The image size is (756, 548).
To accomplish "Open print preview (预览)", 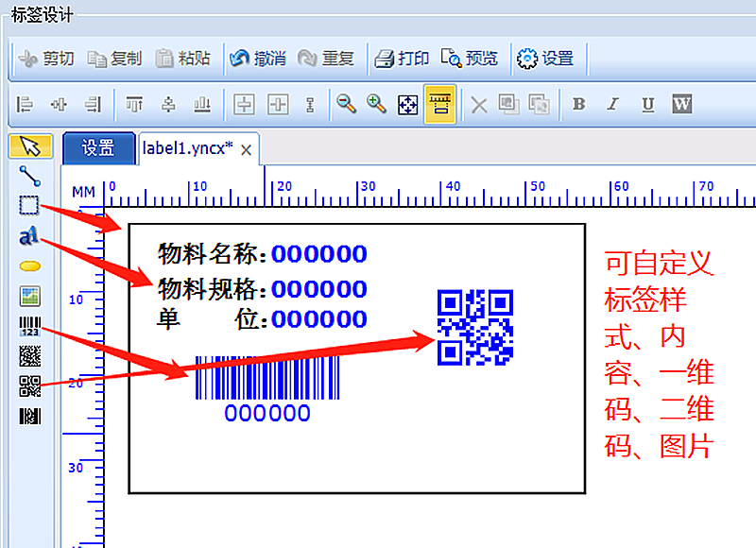I will click(x=469, y=59).
